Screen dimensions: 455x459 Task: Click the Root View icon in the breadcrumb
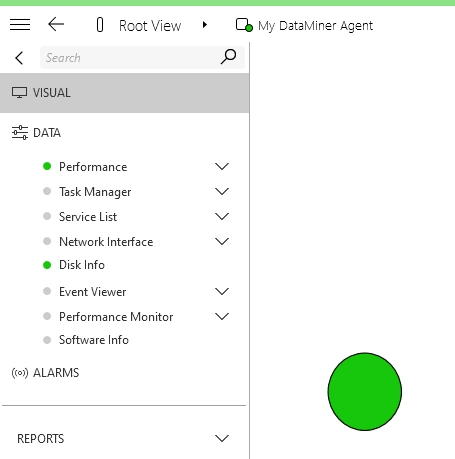100,25
